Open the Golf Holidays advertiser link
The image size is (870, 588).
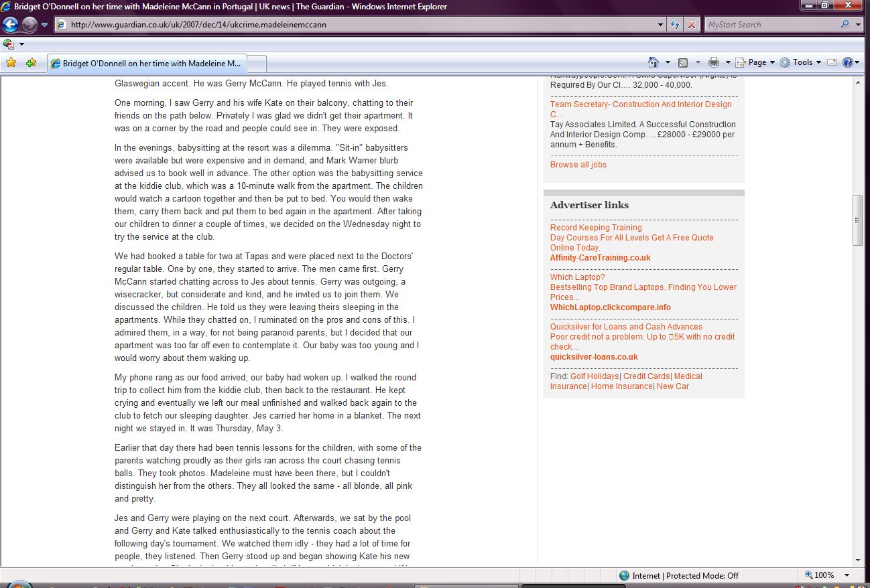(x=595, y=376)
